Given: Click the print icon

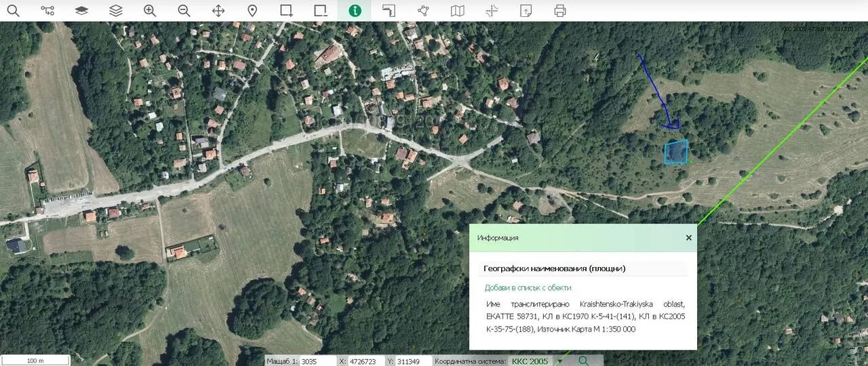Looking at the screenshot, I should [560, 11].
